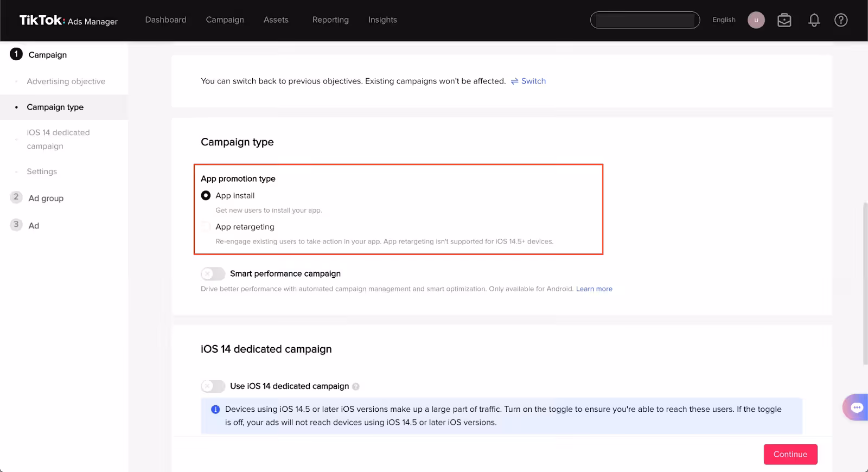
Task: Jump to iOS 14 dedicated campaign in sidebar
Action: (x=59, y=139)
